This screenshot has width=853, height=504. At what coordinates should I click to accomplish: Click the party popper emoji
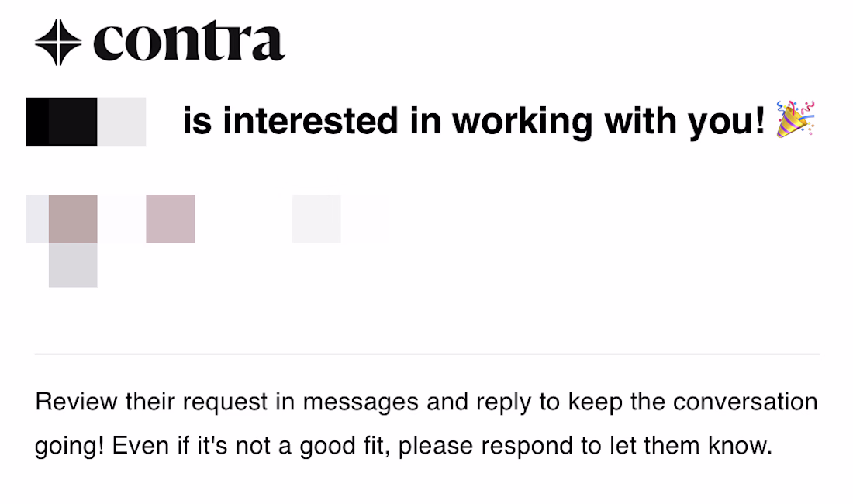[x=796, y=119]
